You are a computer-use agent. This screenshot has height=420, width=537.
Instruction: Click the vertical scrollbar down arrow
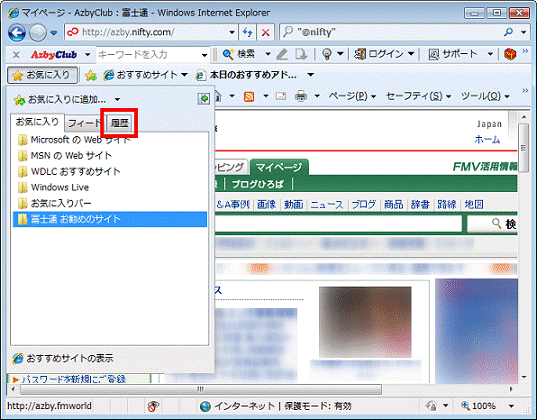pos(524,376)
